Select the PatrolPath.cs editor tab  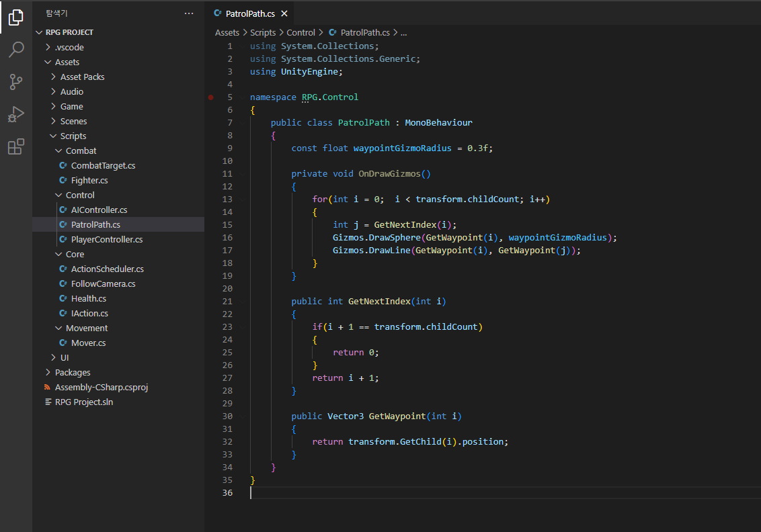point(247,13)
